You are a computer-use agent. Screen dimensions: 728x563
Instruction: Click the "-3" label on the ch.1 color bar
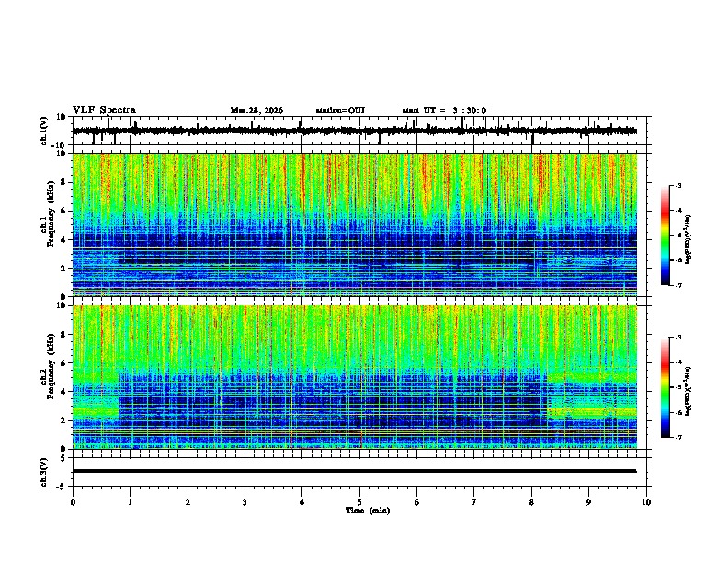pyautogui.click(x=677, y=185)
